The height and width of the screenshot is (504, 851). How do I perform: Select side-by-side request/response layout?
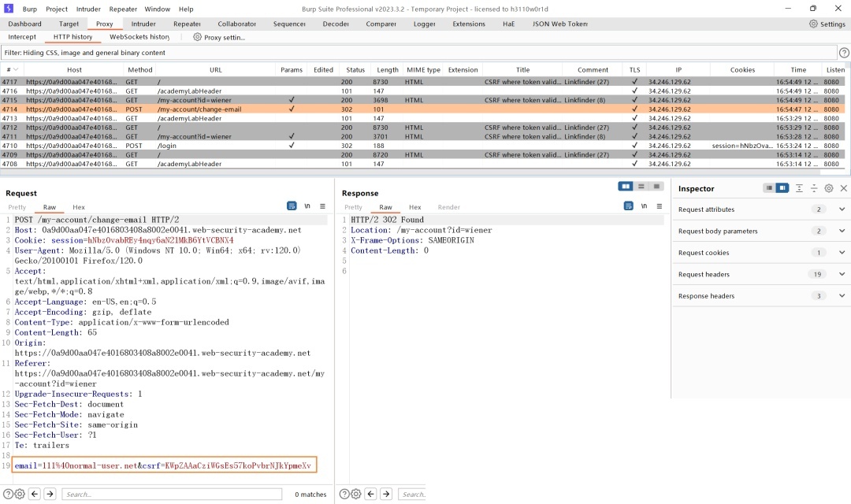pyautogui.click(x=626, y=186)
